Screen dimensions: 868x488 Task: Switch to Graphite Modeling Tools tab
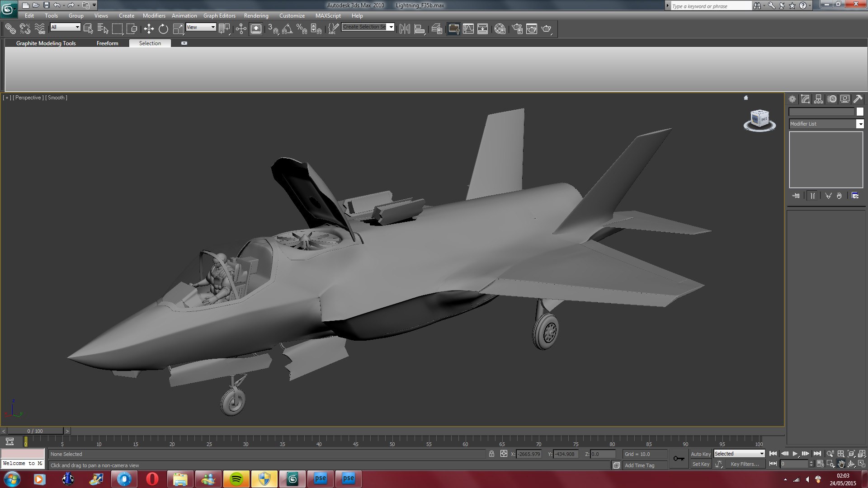(x=46, y=43)
